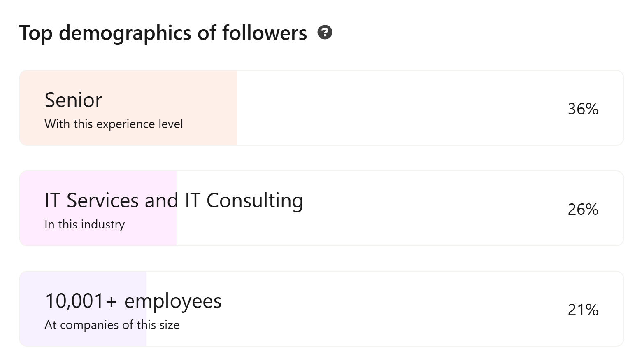Click the "In this industry" subtitle
644x359 pixels.
pos(84,224)
